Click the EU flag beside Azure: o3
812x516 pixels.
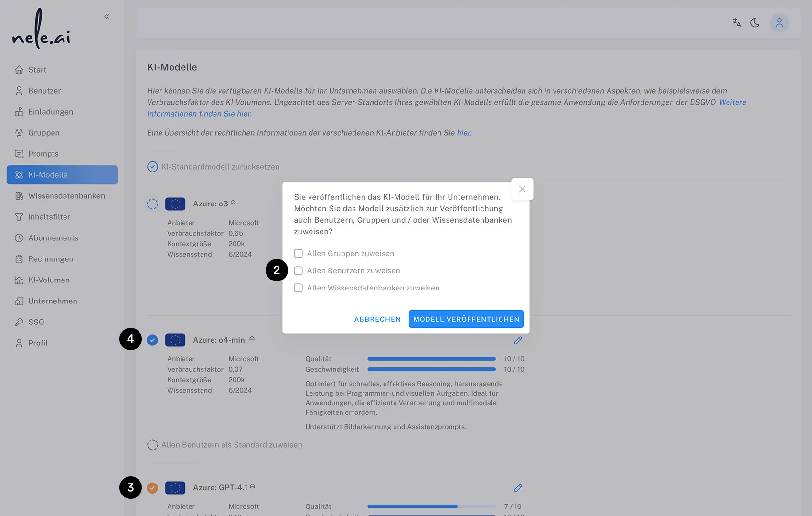click(175, 204)
